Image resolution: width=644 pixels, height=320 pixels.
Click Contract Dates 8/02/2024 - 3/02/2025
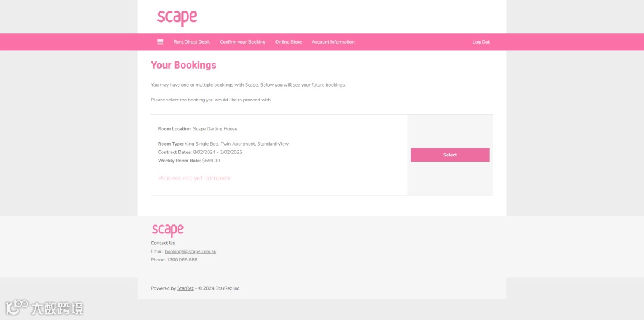click(200, 152)
